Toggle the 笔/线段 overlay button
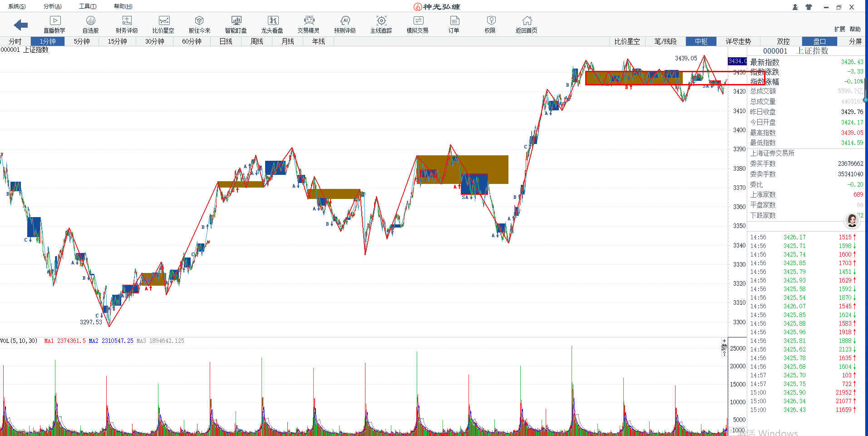 [x=666, y=41]
